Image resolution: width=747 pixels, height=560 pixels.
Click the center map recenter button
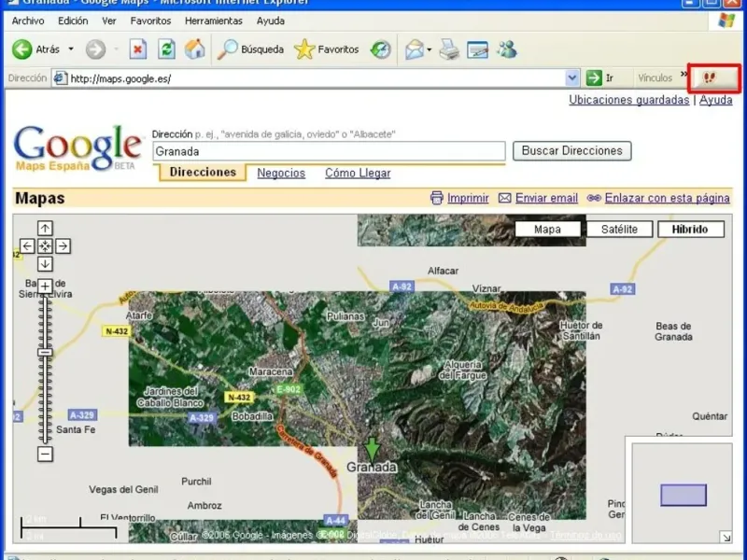45,246
